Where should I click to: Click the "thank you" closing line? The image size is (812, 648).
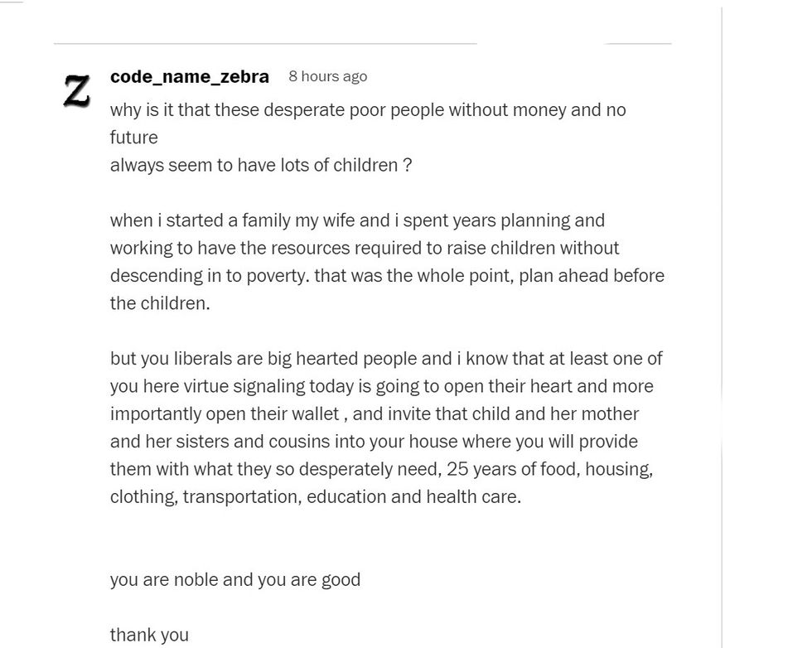coord(149,635)
